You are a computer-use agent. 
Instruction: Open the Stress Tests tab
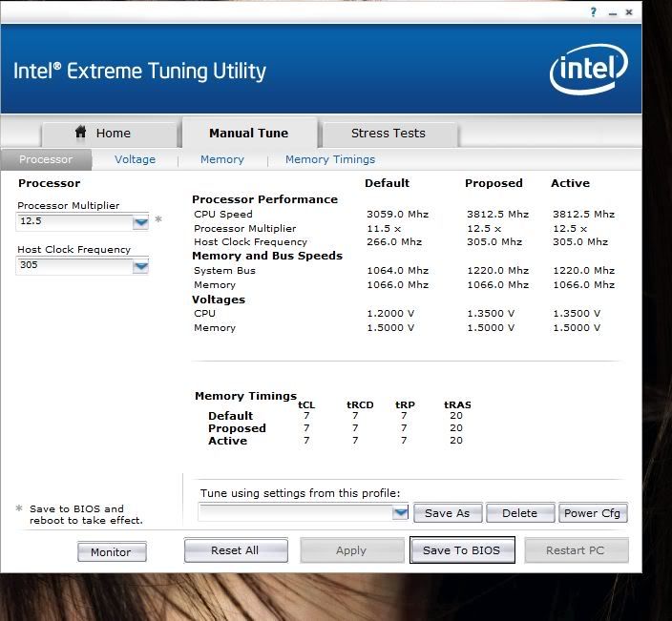[x=388, y=134]
